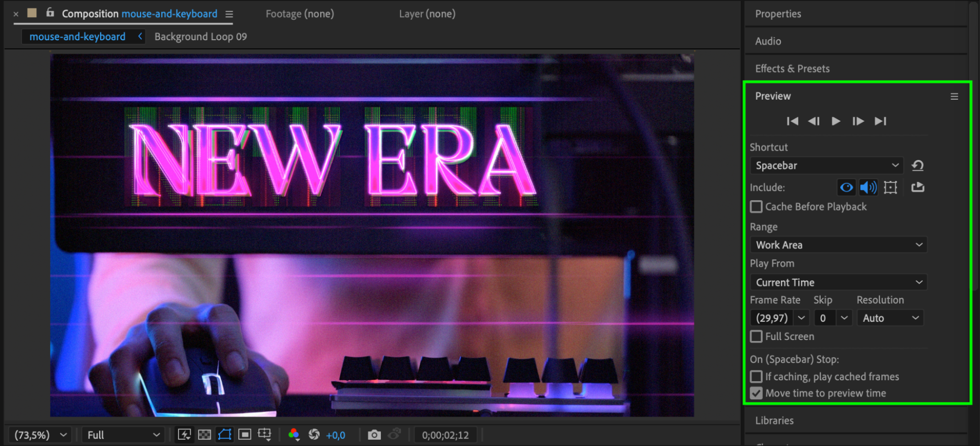Switch to the Effects & Presets panel
The image size is (980, 446).
point(792,69)
